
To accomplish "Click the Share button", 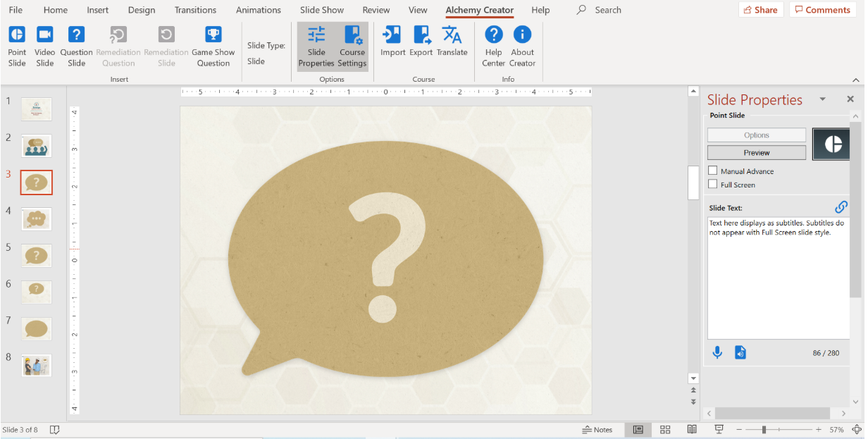I will tap(761, 10).
